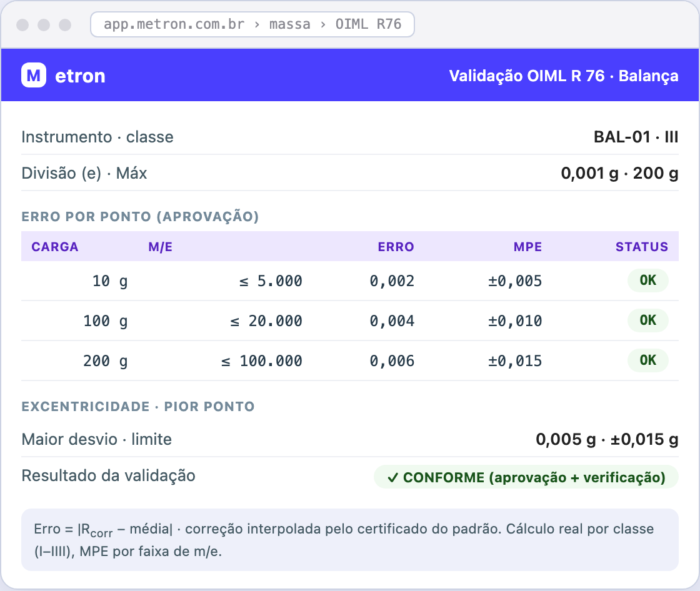Click the OK status badge for 10 g

[647, 281]
